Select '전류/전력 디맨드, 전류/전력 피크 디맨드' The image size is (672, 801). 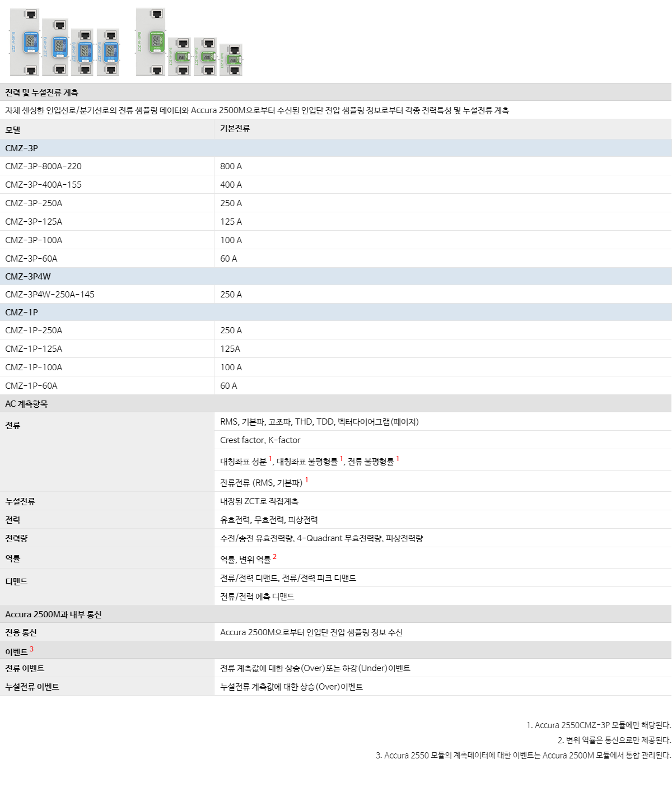click(288, 578)
